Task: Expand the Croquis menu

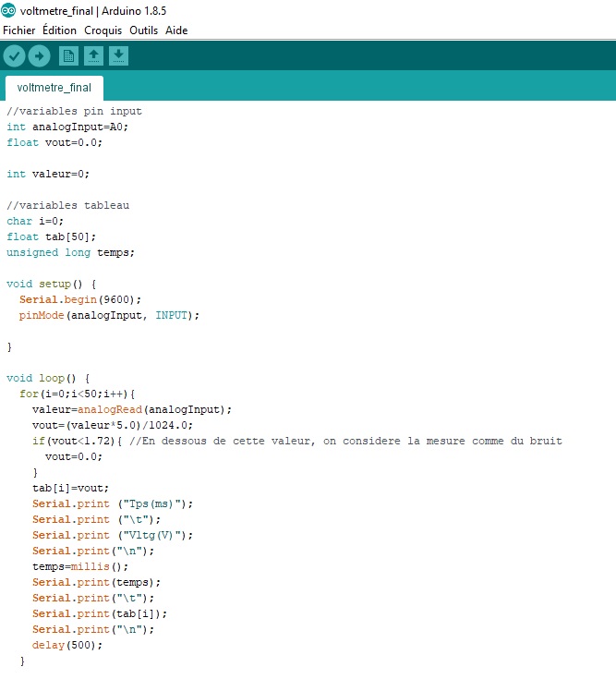Action: coord(103,30)
